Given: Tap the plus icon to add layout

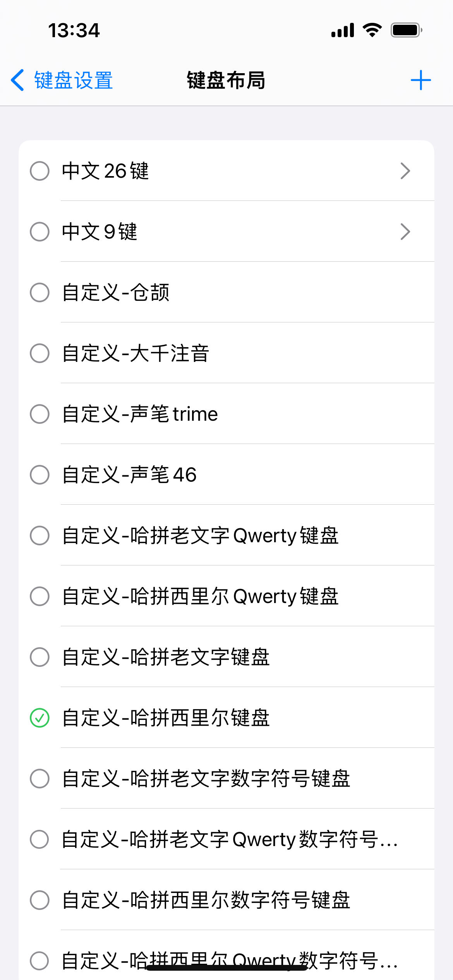Looking at the screenshot, I should tap(420, 80).
